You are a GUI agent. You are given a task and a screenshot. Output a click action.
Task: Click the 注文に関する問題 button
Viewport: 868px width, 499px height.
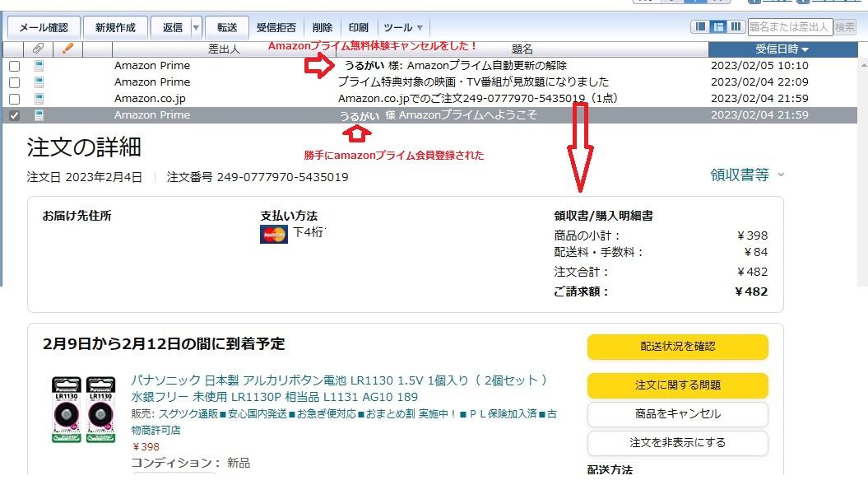point(678,385)
